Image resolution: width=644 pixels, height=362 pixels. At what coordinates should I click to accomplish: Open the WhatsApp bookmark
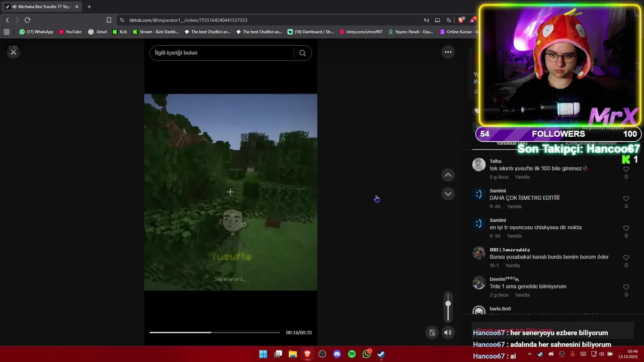36,32
